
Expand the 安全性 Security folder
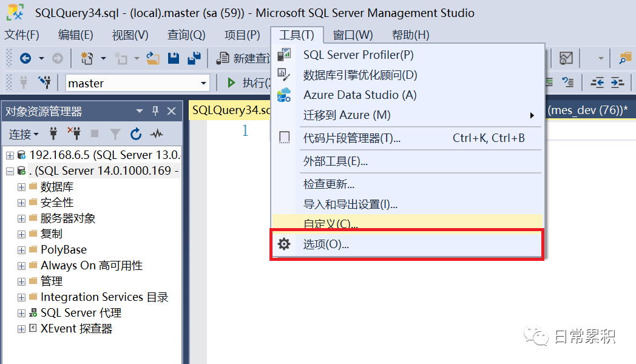(21, 203)
